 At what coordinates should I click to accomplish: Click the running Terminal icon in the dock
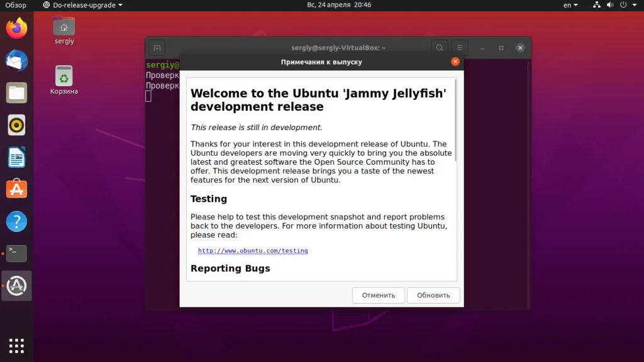pyautogui.click(x=16, y=253)
